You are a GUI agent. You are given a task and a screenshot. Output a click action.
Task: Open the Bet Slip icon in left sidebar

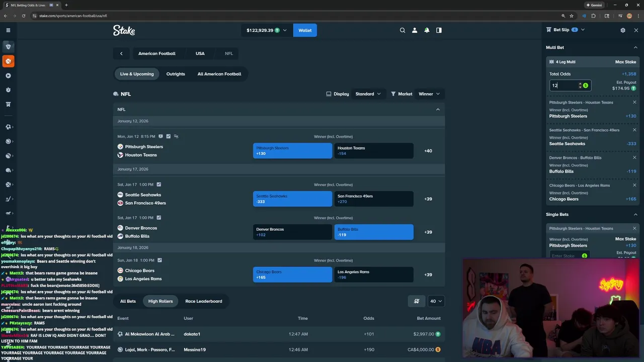point(8,104)
